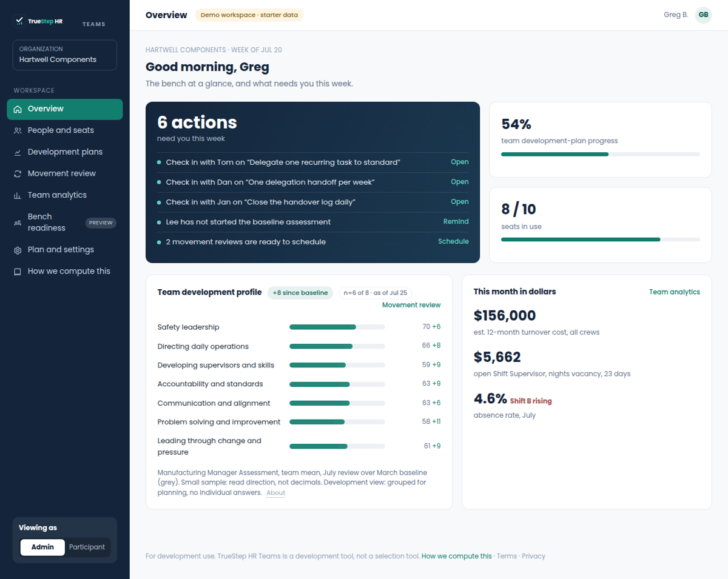Image resolution: width=728 pixels, height=579 pixels.
Task: Click the Plan and settings gear icon
Action: click(x=18, y=250)
